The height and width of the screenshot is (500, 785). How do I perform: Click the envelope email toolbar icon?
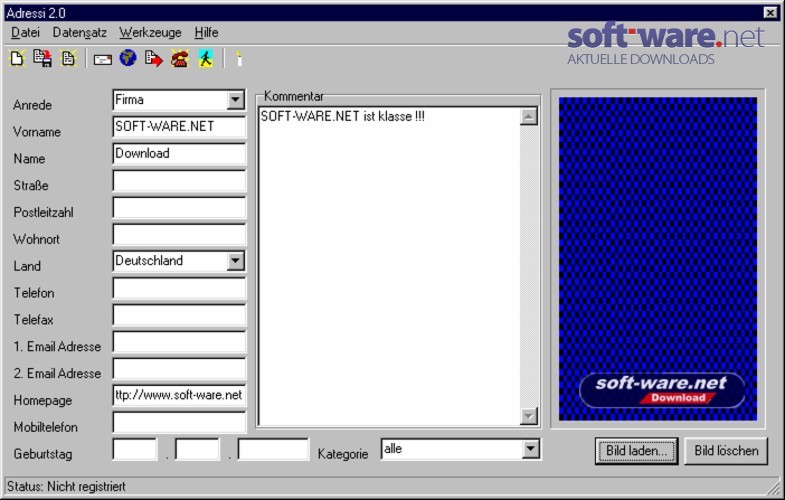103,60
